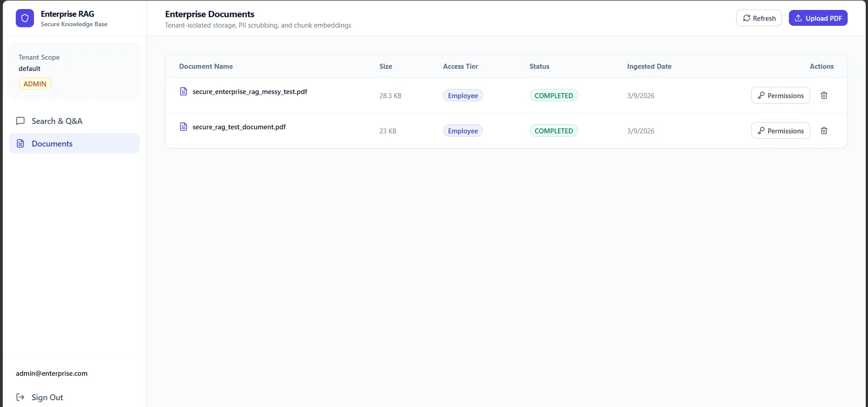The height and width of the screenshot is (407, 868).
Task: Click the Search & Q&A chat icon
Action: [x=20, y=121]
